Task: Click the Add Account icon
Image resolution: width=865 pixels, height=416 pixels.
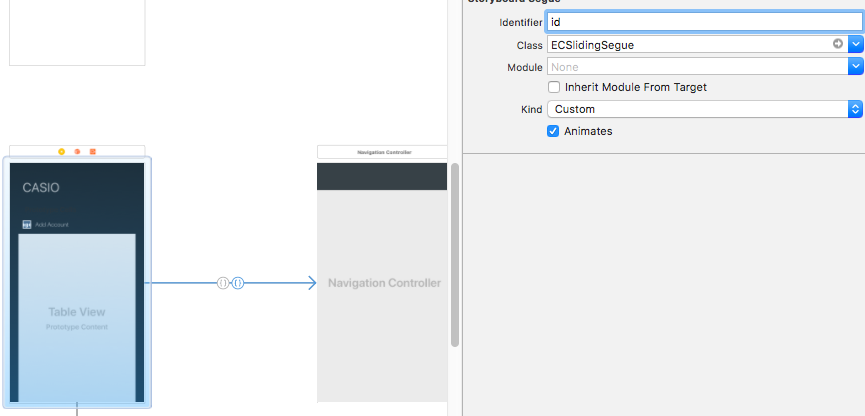Action: click(26, 225)
